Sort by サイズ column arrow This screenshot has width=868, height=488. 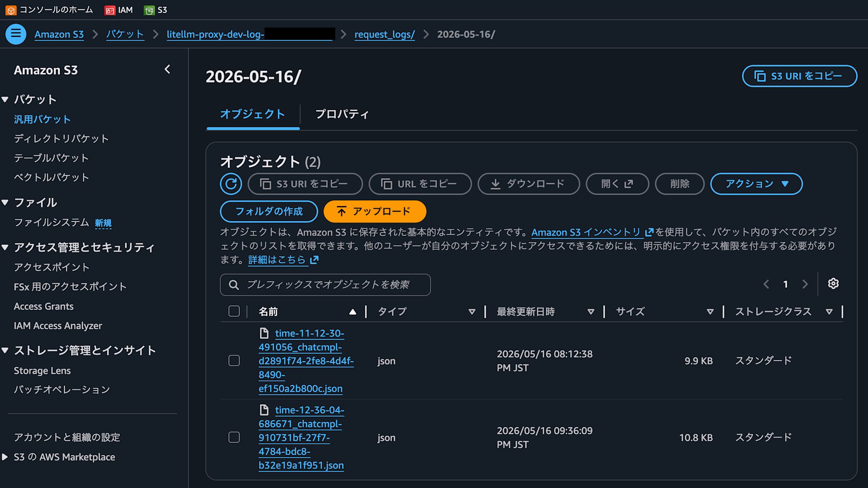710,311
